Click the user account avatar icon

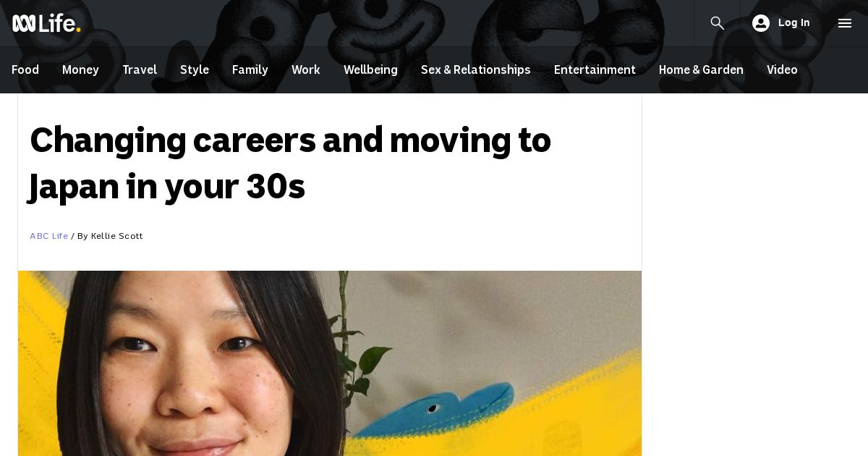761,23
